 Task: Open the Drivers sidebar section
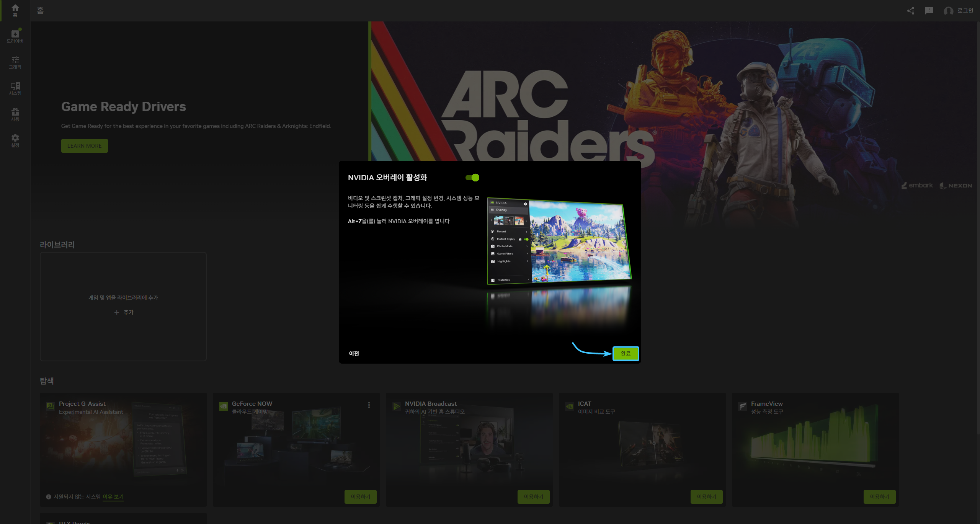click(x=15, y=36)
